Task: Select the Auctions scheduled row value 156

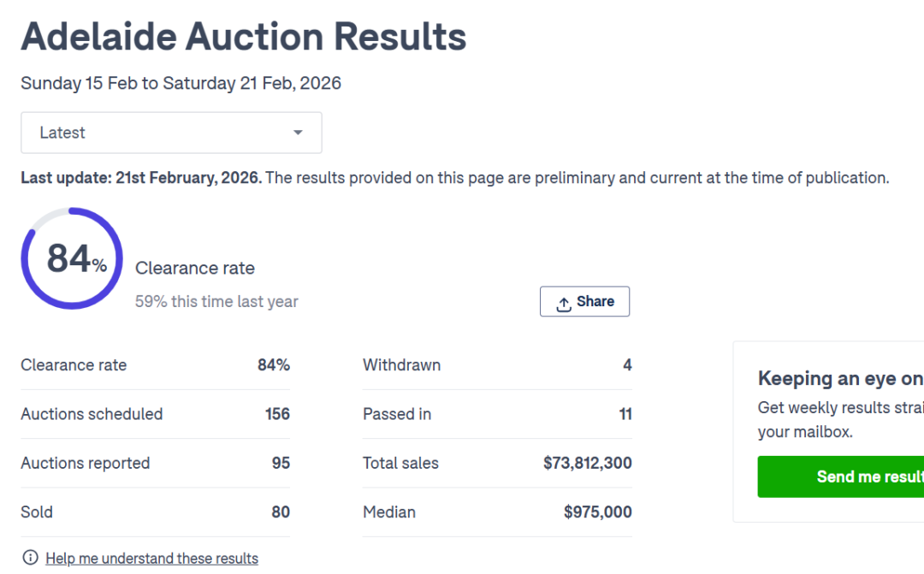Action: (x=277, y=414)
